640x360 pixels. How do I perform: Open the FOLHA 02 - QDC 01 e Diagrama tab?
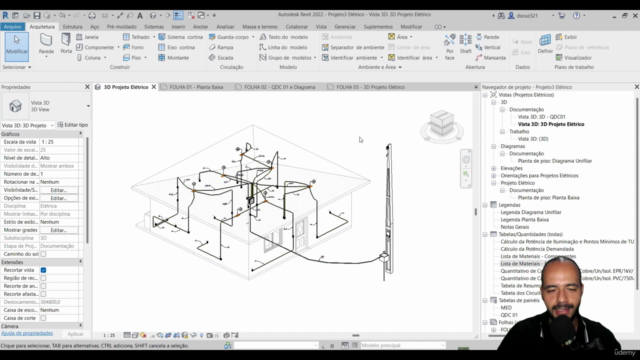[280, 87]
